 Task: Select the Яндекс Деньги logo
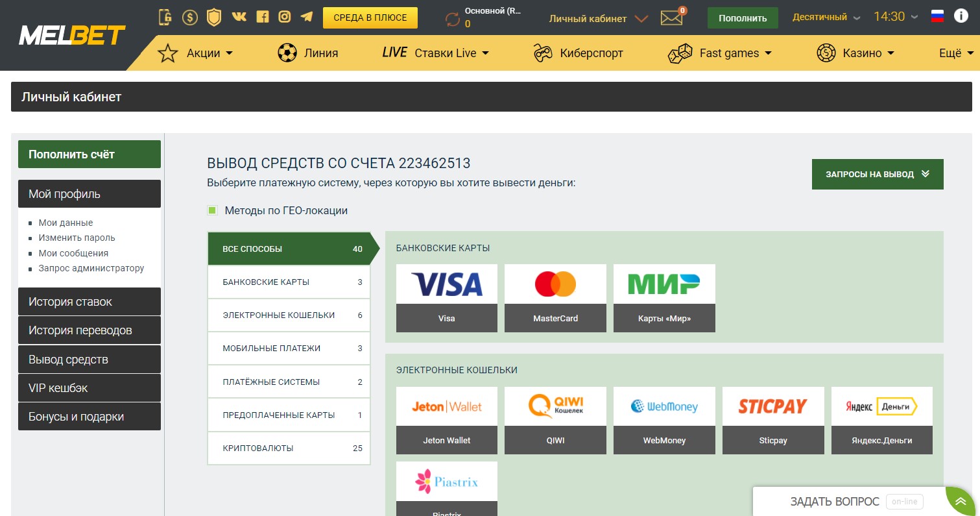pyautogui.click(x=882, y=407)
